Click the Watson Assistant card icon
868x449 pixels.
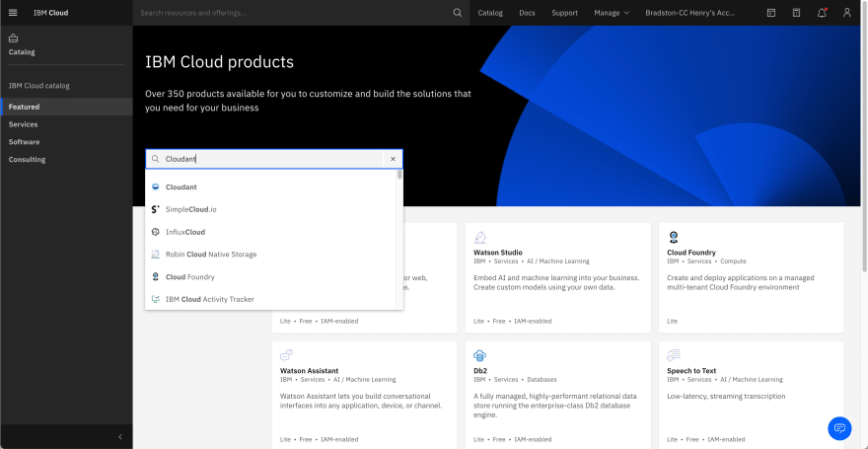pyautogui.click(x=286, y=355)
